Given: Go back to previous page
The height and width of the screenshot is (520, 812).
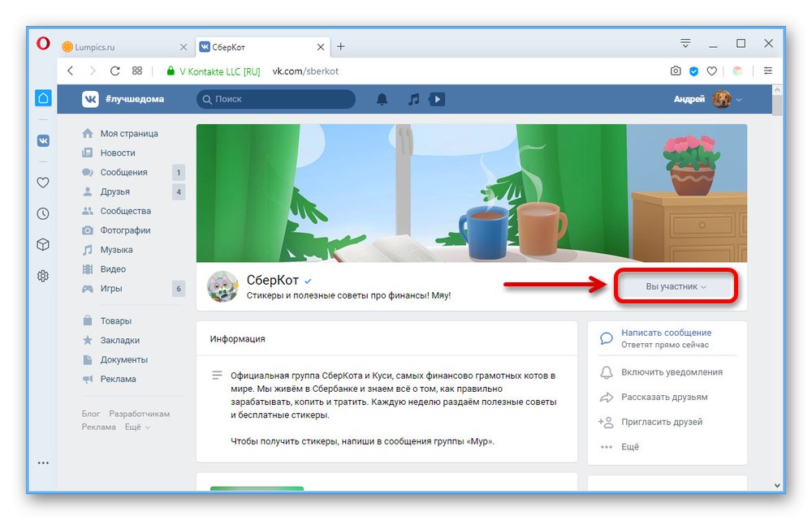Looking at the screenshot, I should 71,71.
